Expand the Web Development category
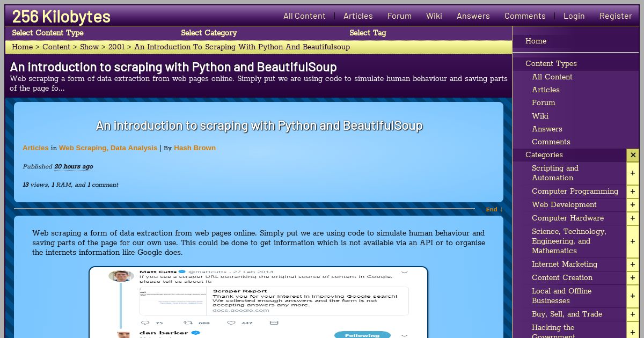 (633, 205)
